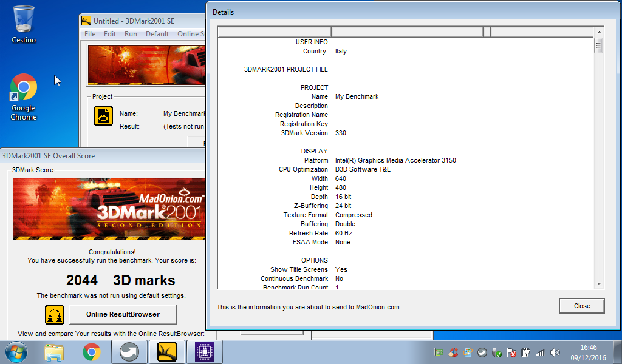622x364 pixels.
Task: Click the 'D3D Software T&L' value
Action: 363,169
